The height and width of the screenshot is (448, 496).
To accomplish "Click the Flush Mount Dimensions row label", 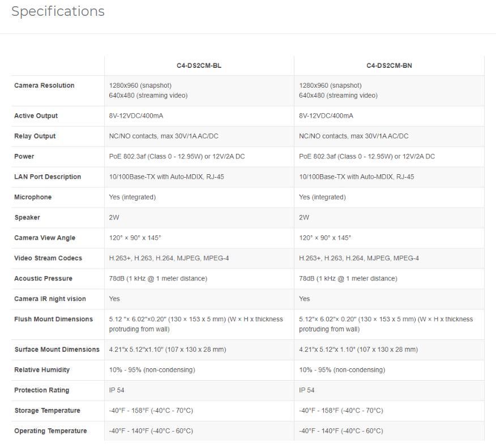I will [53, 320].
